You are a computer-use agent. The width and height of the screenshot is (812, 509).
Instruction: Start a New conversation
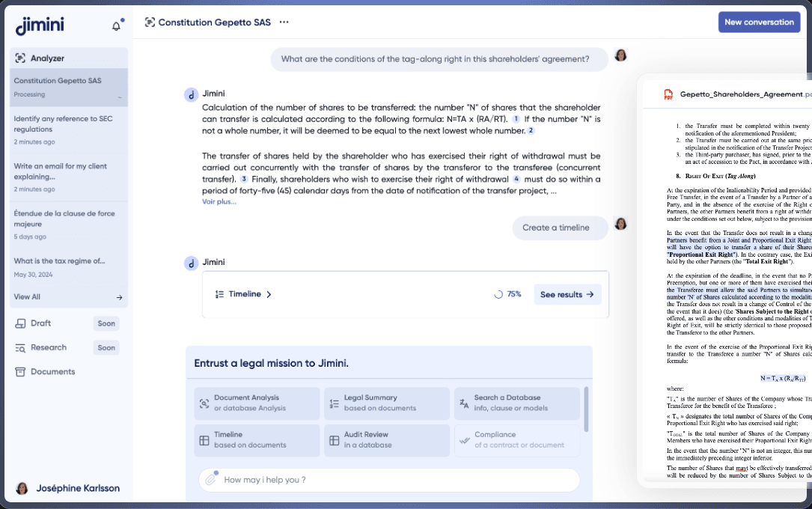(x=759, y=22)
